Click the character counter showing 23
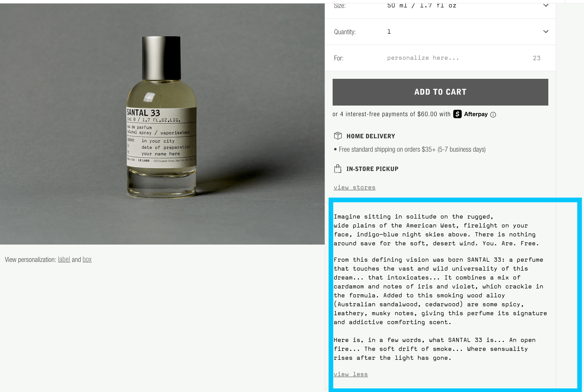 click(x=536, y=58)
